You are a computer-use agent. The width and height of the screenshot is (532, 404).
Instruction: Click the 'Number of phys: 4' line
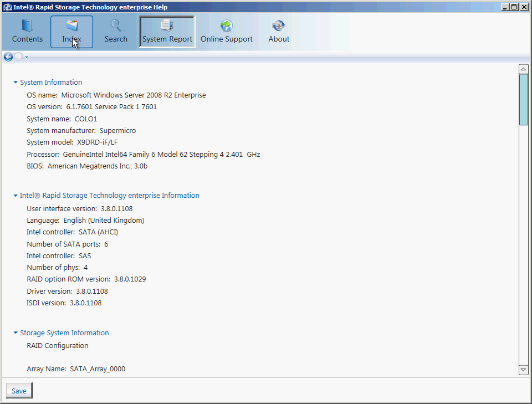pyautogui.click(x=57, y=268)
